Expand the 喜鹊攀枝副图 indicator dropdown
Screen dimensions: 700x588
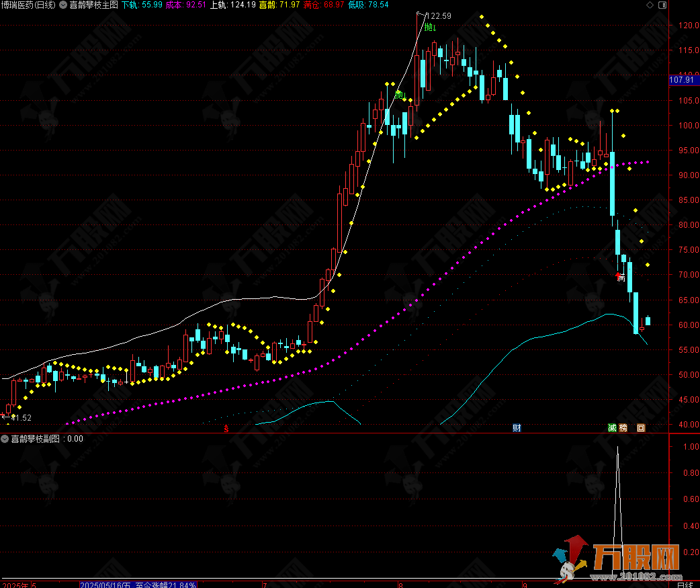pos(5,439)
